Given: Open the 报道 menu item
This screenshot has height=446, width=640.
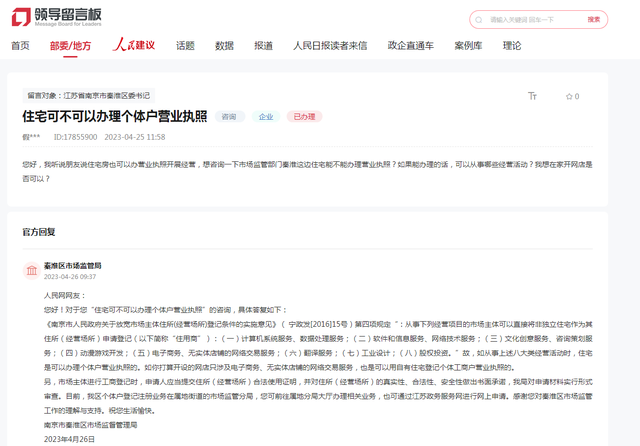Looking at the screenshot, I should click(264, 46).
